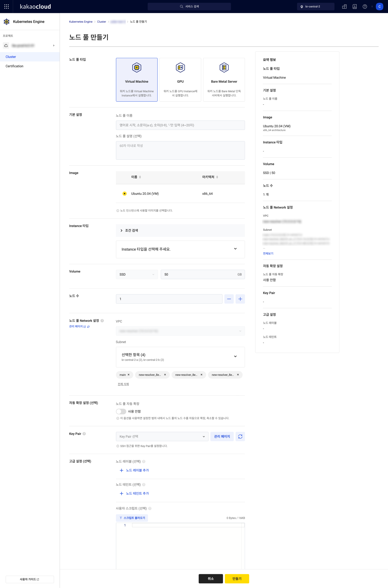Viewport: 388px width, 588px height.
Task: Click 노드 레이블 추가 link
Action: pyautogui.click(x=137, y=470)
